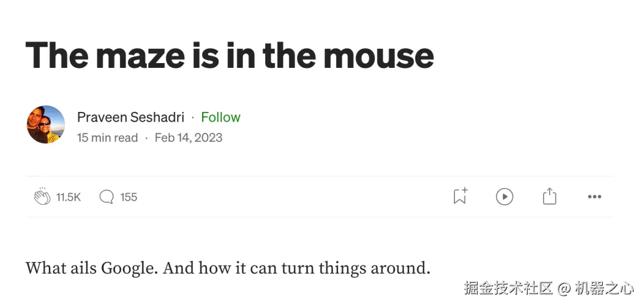Click the word "mouse" in the headline
Screen dimensions: 644x306
(379, 55)
